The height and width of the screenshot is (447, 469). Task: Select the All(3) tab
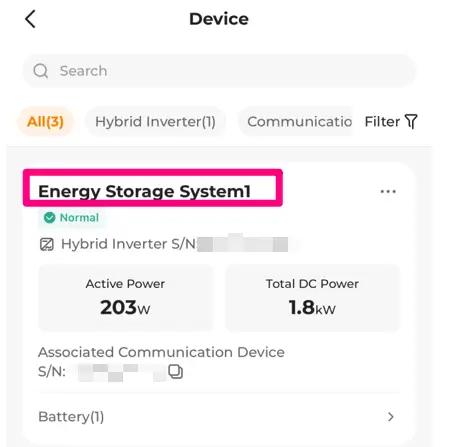click(45, 122)
